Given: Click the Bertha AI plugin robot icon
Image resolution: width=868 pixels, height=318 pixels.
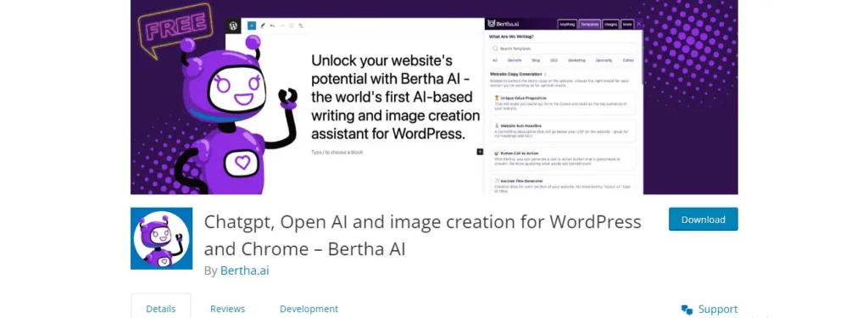Looking at the screenshot, I should point(162,238).
